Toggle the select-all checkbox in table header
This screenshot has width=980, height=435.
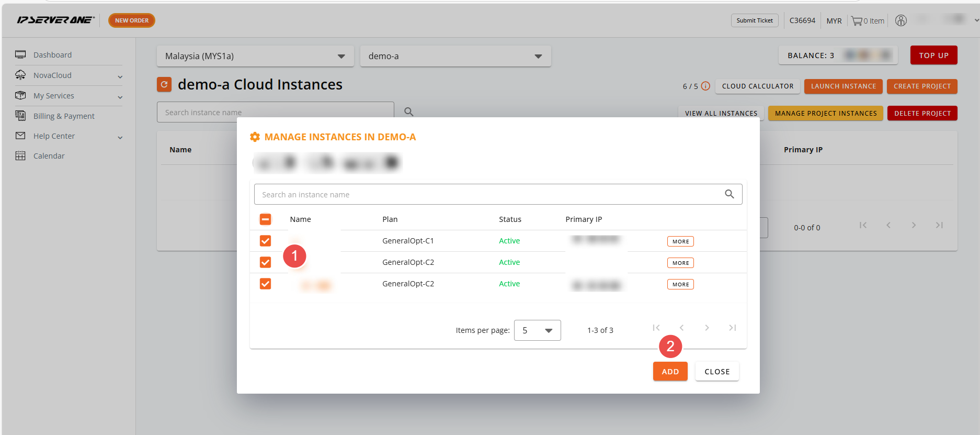click(x=265, y=219)
